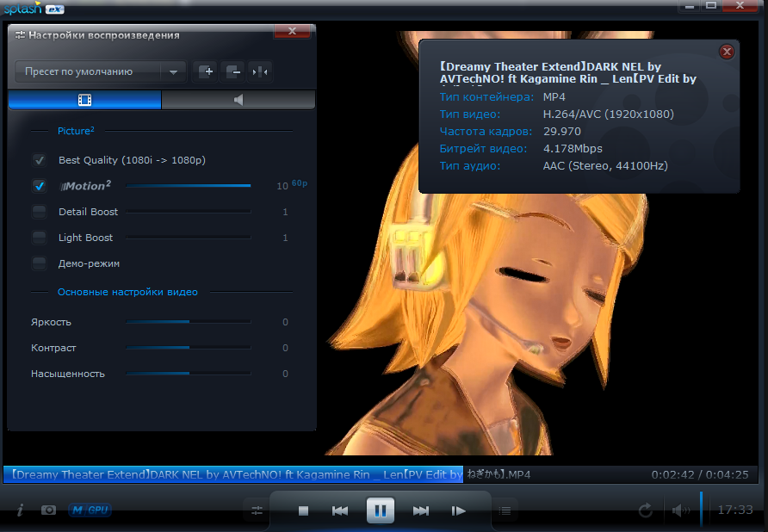The width and height of the screenshot is (768, 532).
Task: Click the H.264/AVC (1920x1080) value
Action: (x=609, y=114)
